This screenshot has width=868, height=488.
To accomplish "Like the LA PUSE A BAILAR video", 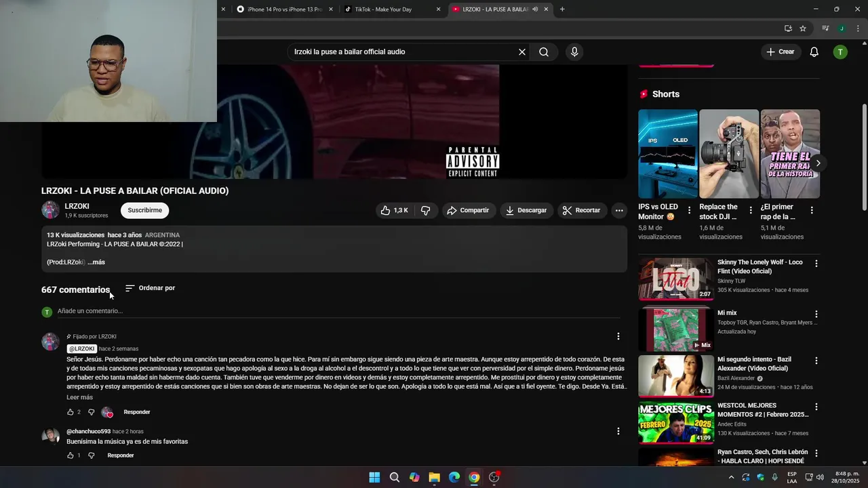I will click(394, 211).
